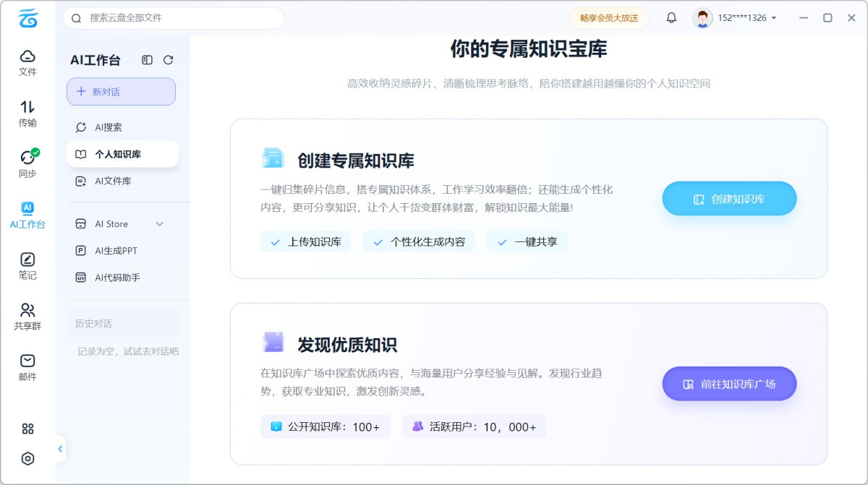Select the AI工作台 sidebar icon
Screen dimensions: 868x485
click(27, 215)
